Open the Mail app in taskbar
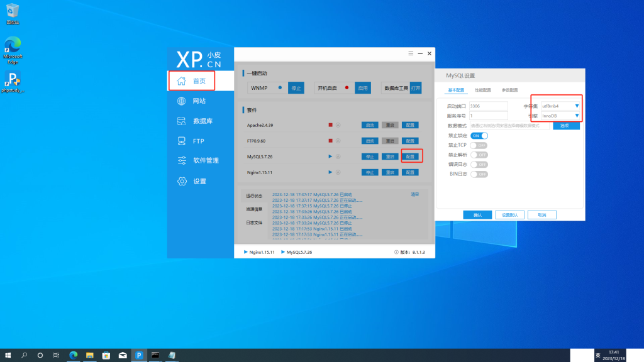The height and width of the screenshot is (362, 644). pyautogui.click(x=123, y=355)
